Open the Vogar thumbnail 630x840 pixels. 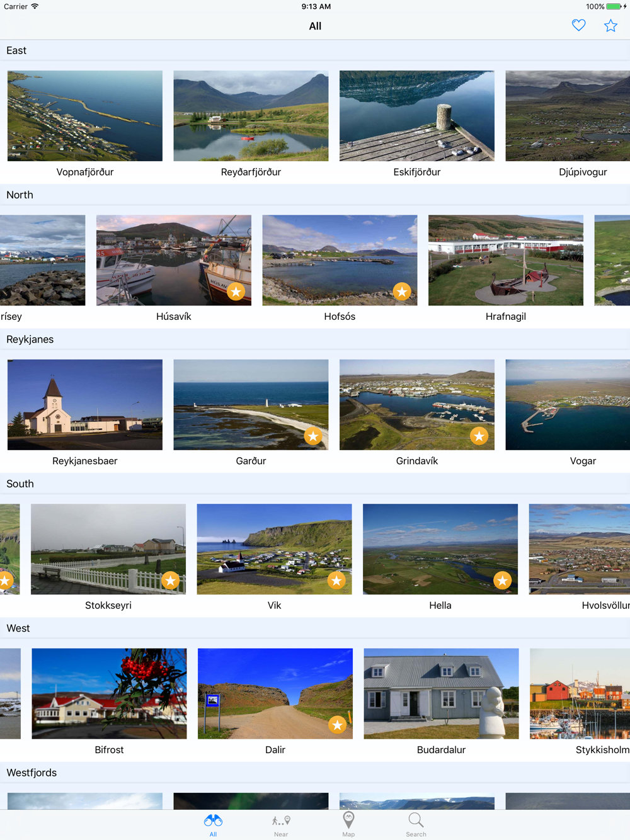(568, 405)
